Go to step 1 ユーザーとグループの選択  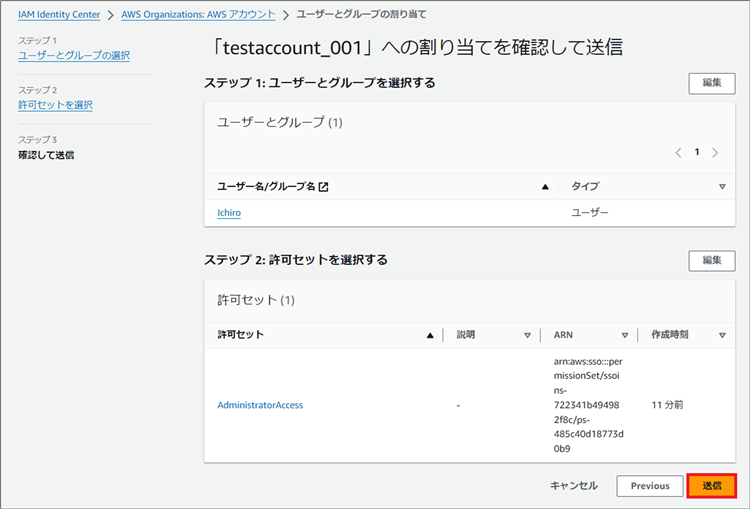tap(74, 55)
